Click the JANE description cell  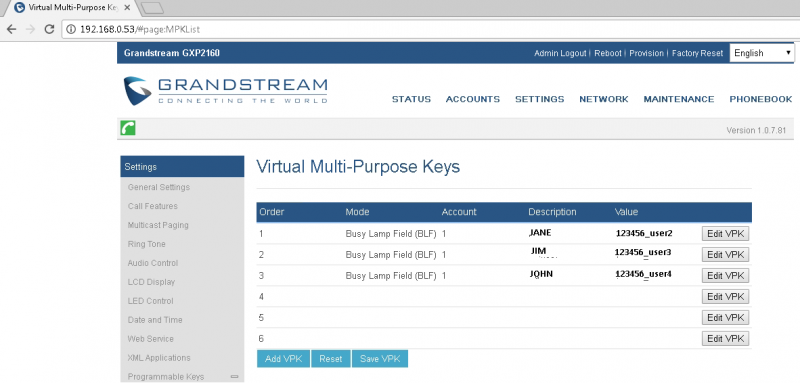540,233
